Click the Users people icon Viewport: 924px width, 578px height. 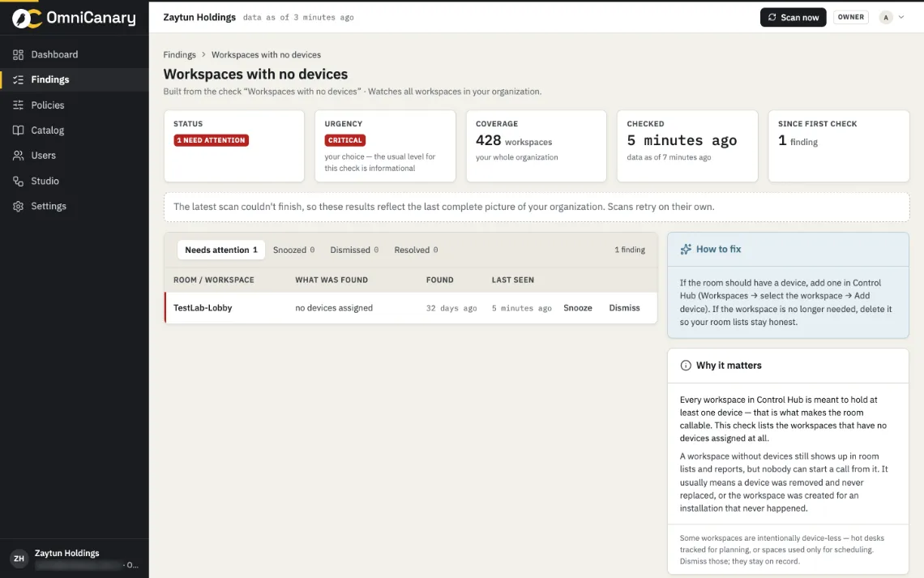click(19, 156)
